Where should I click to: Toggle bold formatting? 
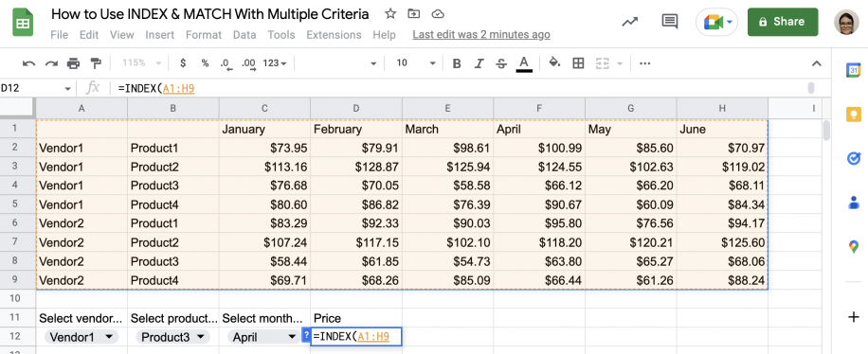click(x=457, y=63)
